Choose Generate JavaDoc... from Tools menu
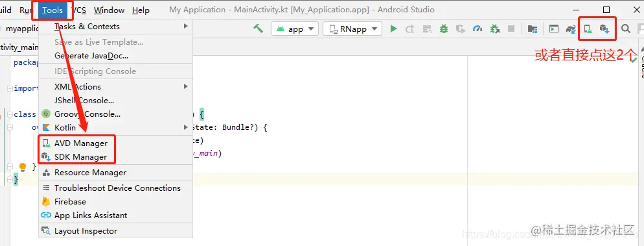Screen dimensions: 644x246 pyautogui.click(x=116, y=56)
